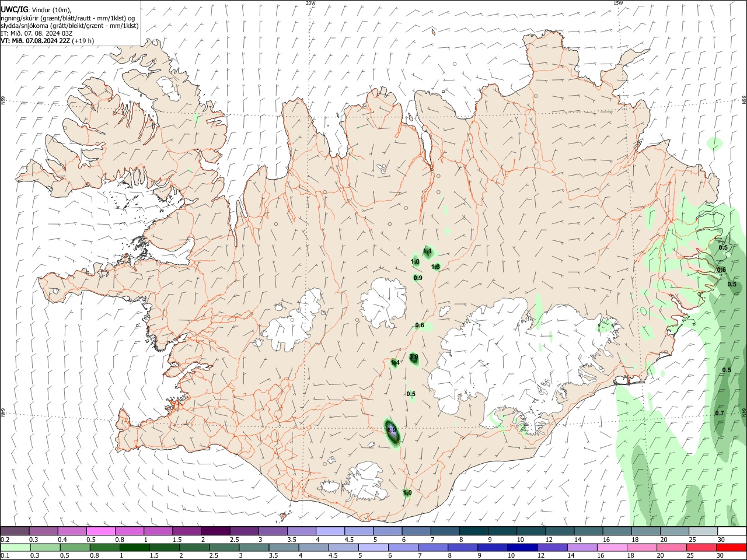Pick the light pink lower-row swatch labeled 16

612,548
